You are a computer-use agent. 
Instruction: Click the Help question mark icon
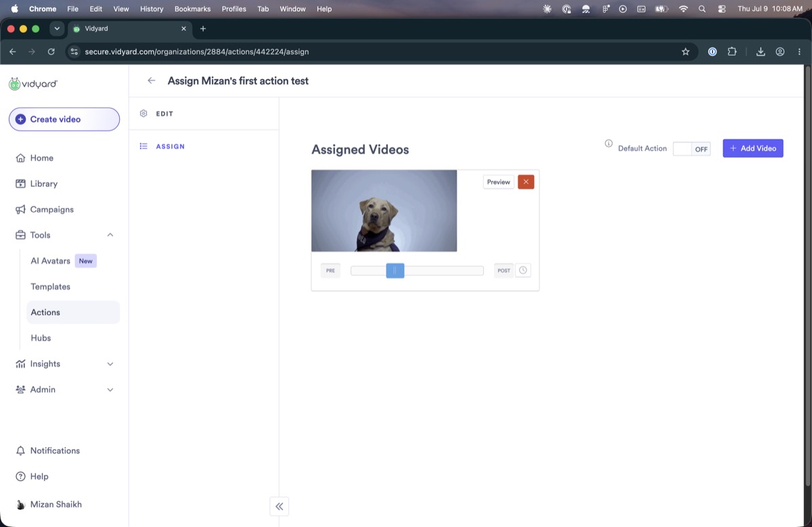tap(20, 476)
